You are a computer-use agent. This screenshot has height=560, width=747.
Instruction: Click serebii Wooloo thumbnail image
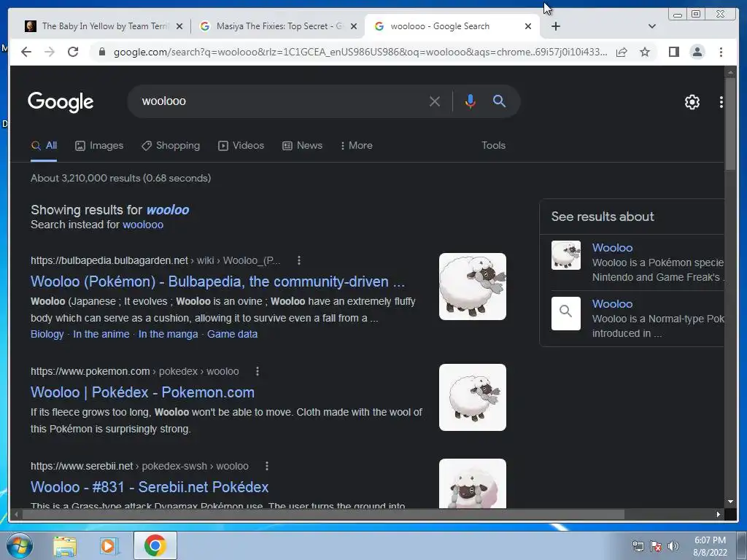pyautogui.click(x=473, y=483)
